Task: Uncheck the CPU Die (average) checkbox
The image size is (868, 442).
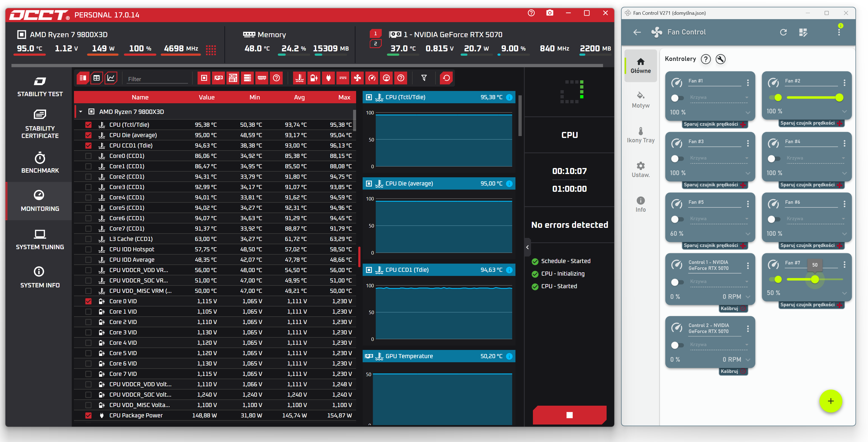Action: [88, 135]
